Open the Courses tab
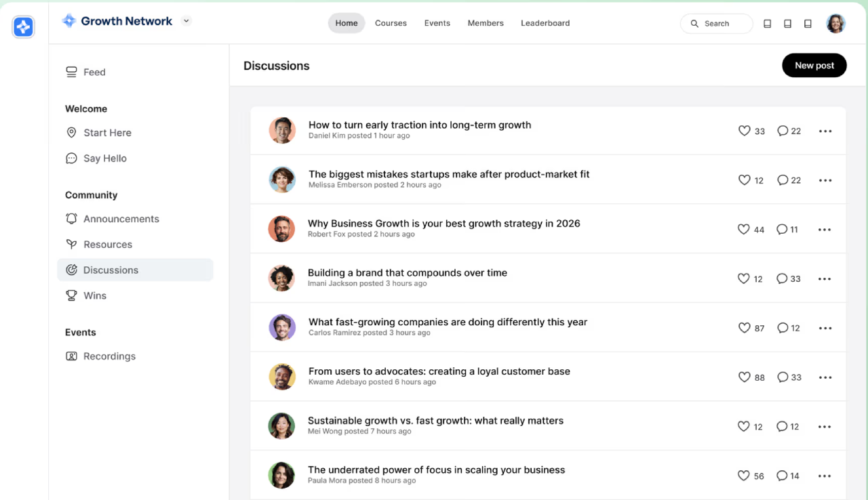 (x=391, y=23)
